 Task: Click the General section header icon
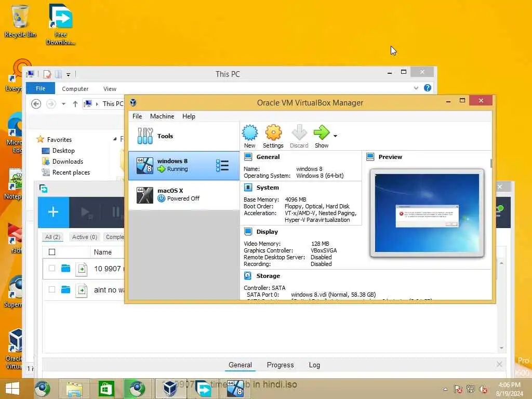click(248, 157)
